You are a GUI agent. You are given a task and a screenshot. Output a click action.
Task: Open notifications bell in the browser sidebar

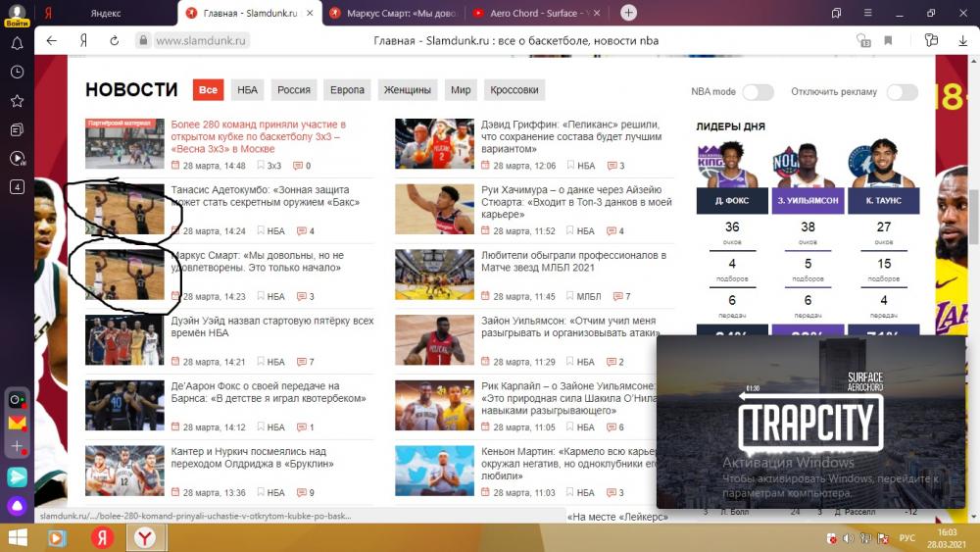pyautogui.click(x=17, y=44)
